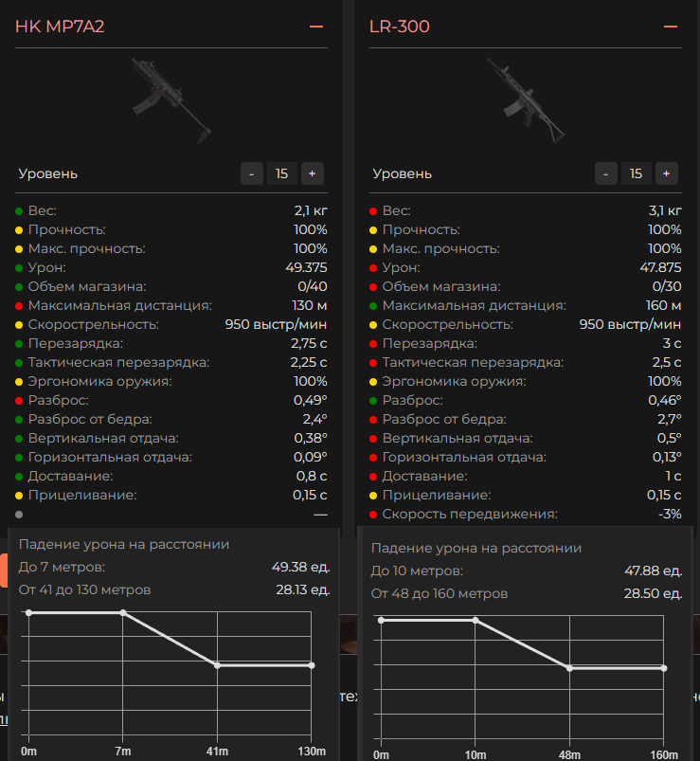Select tactical reload value 2,25 с

[309, 362]
